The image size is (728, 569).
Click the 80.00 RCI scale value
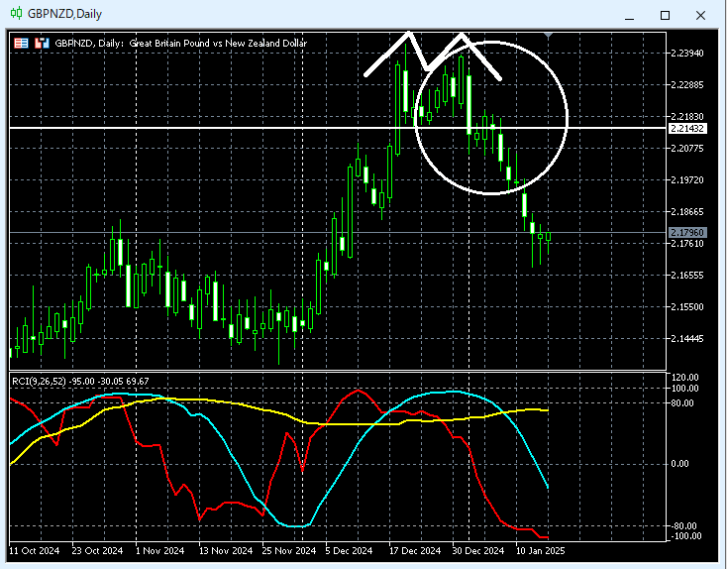click(x=682, y=403)
